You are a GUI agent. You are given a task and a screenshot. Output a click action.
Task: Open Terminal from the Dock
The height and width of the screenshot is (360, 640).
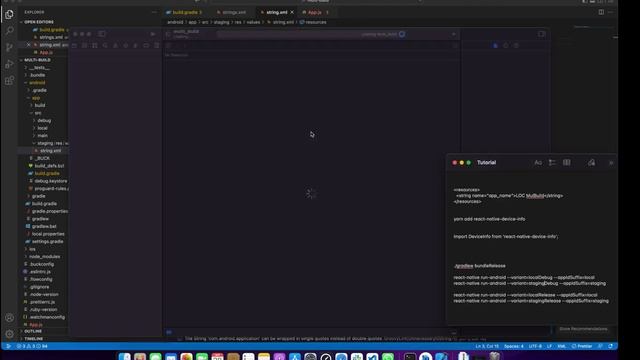coord(410,356)
